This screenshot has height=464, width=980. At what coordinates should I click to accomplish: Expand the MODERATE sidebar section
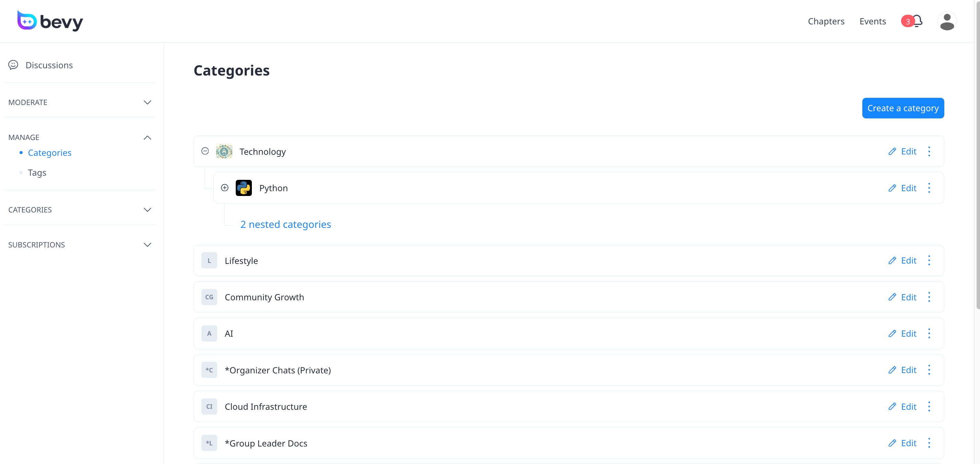(147, 102)
